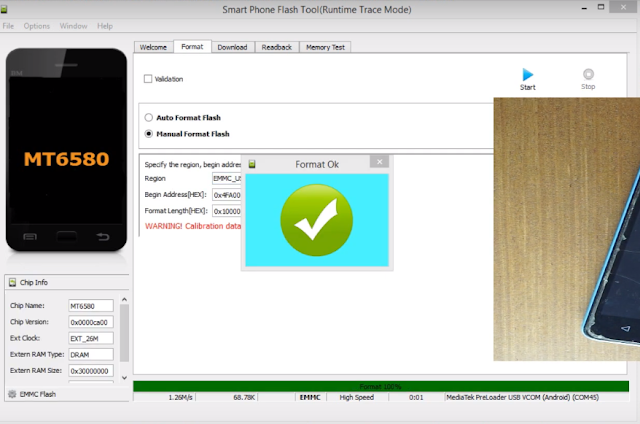
Task: Switch to the Memory Test tab
Action: point(325,47)
